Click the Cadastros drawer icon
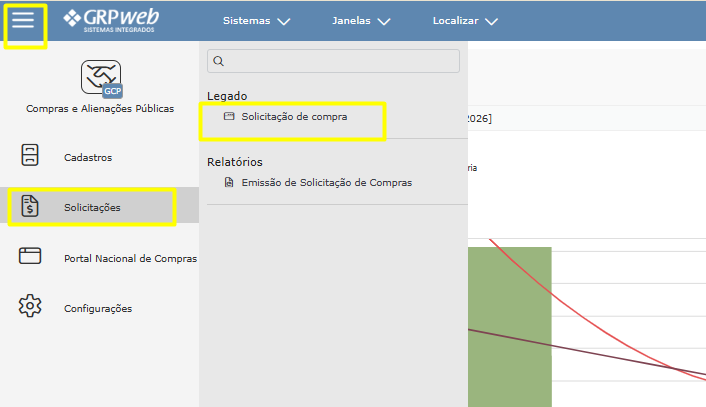The height and width of the screenshot is (407, 706). point(30,157)
